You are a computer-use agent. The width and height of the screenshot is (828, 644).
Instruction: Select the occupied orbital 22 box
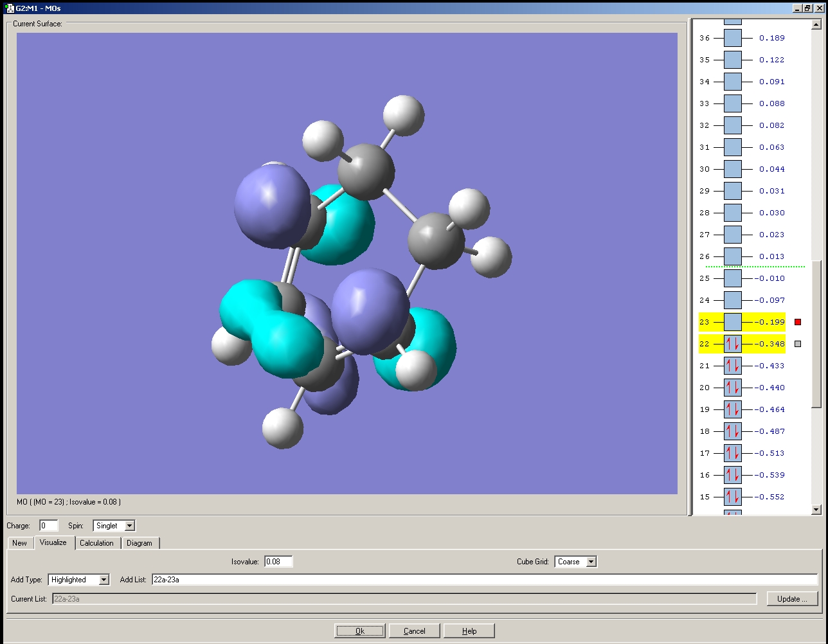click(733, 344)
